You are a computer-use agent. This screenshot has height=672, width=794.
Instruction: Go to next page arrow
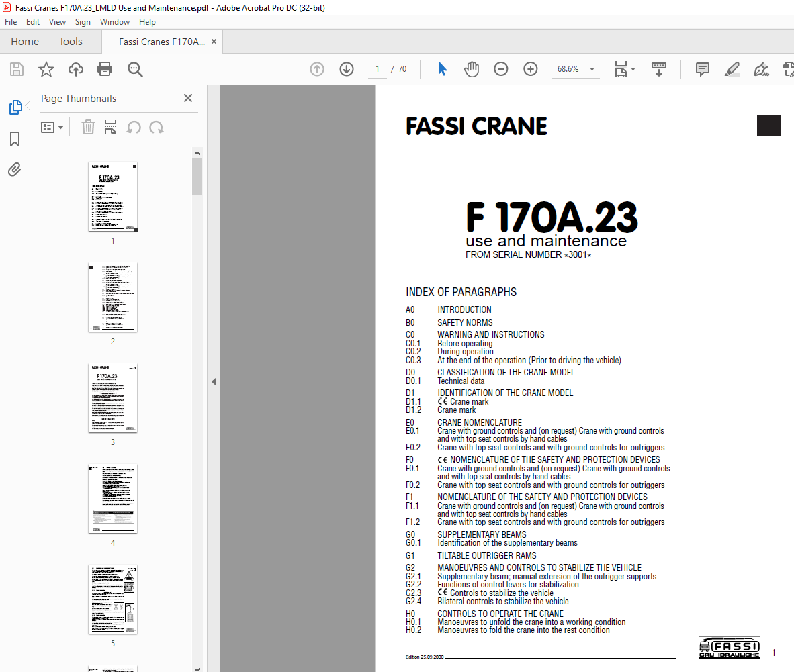(347, 69)
